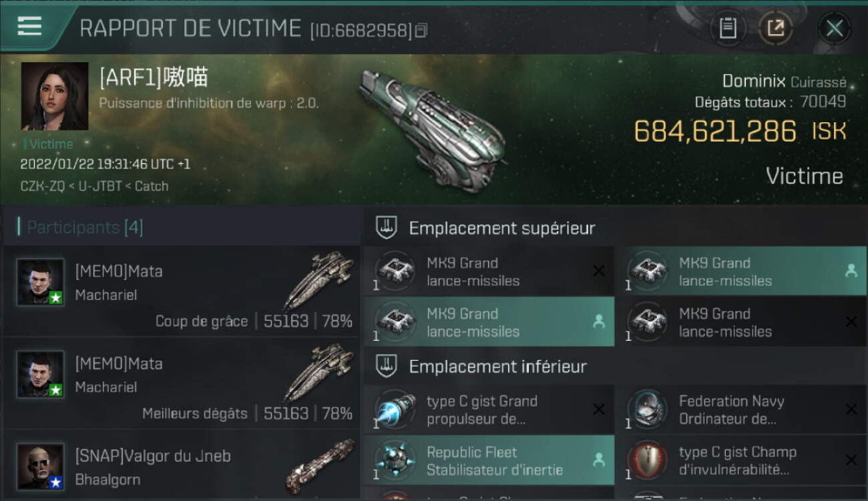Viewport: 868px width, 501px height.
Task: Select Valgor du Jneb's Bhaalgorn ship
Action: [320, 466]
